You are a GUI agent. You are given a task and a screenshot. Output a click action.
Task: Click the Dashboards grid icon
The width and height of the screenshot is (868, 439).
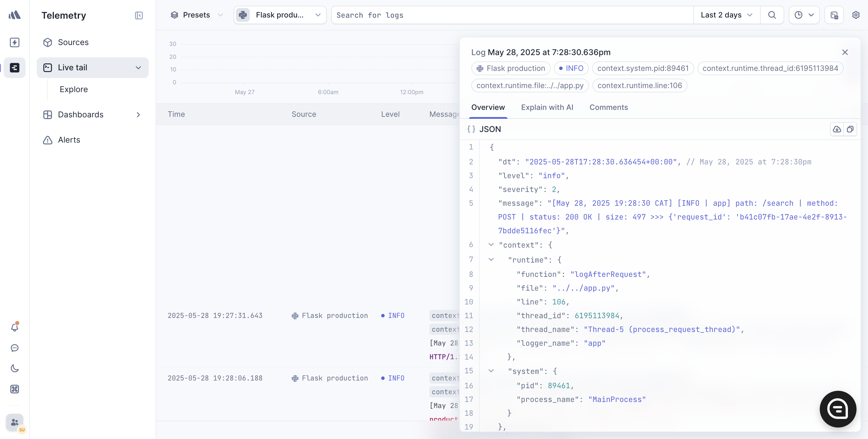(x=48, y=115)
